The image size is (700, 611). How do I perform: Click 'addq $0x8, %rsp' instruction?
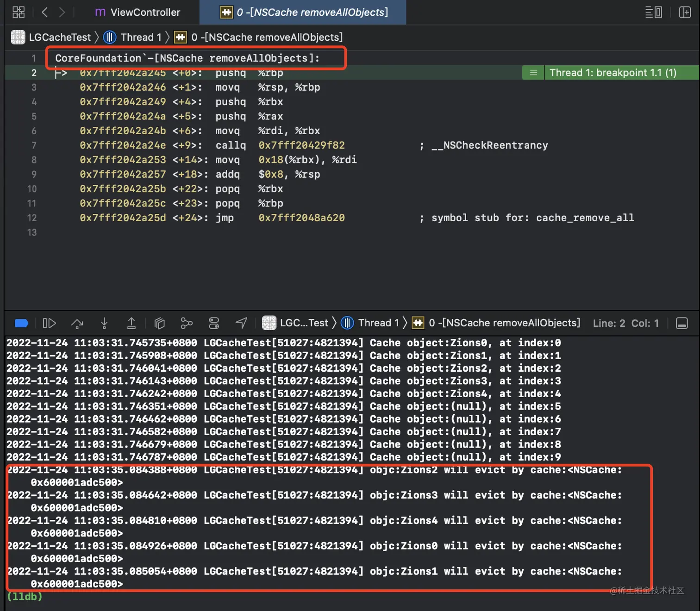pos(268,175)
